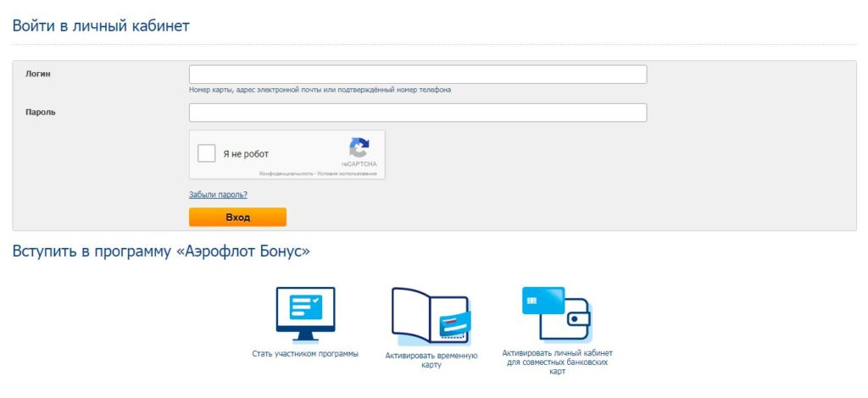Open reCAPTCHA 'Конфиденциальность' link

pos(287,174)
